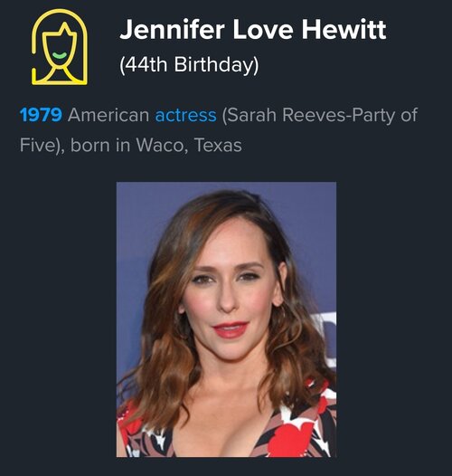This screenshot has height=476, width=452.
Task: Click the word "American" in the description
Action: (x=108, y=115)
